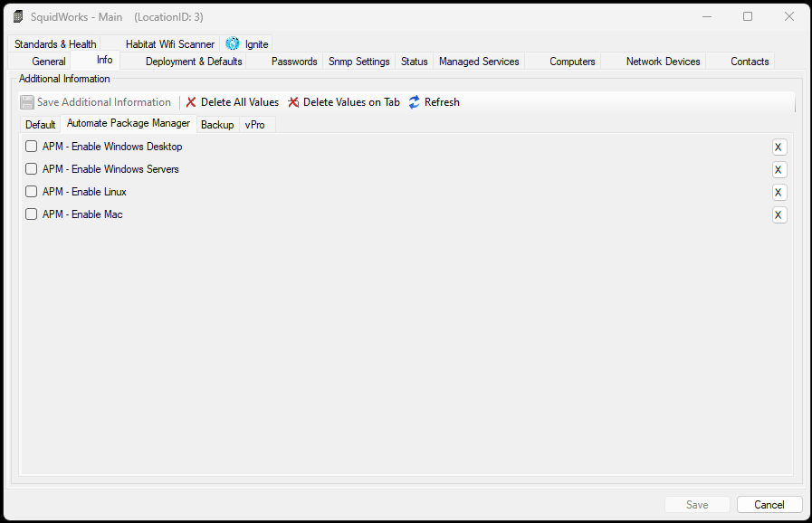Click the Delete Values on Tab icon
Image resolution: width=812 pixels, height=523 pixels.
[293, 102]
